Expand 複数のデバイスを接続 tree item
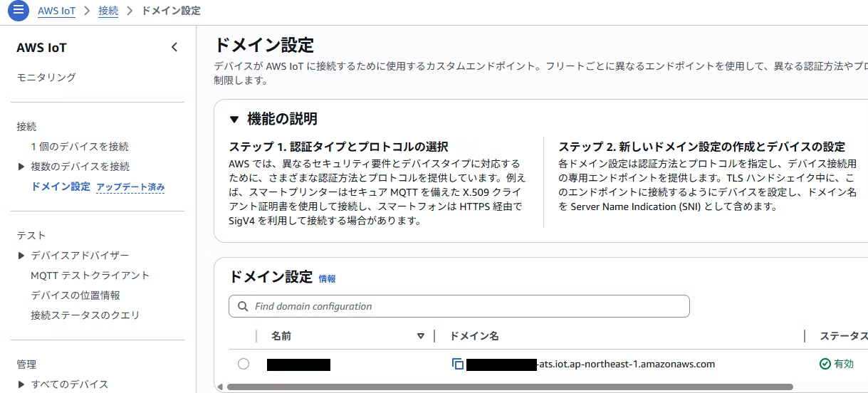The height and width of the screenshot is (393, 868). pyautogui.click(x=21, y=167)
